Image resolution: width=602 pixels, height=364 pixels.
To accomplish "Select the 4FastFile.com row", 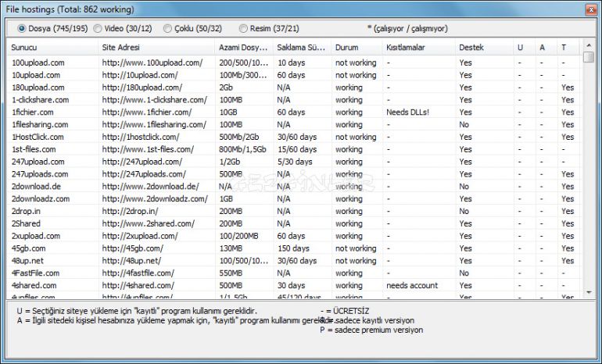I will click(x=294, y=273).
